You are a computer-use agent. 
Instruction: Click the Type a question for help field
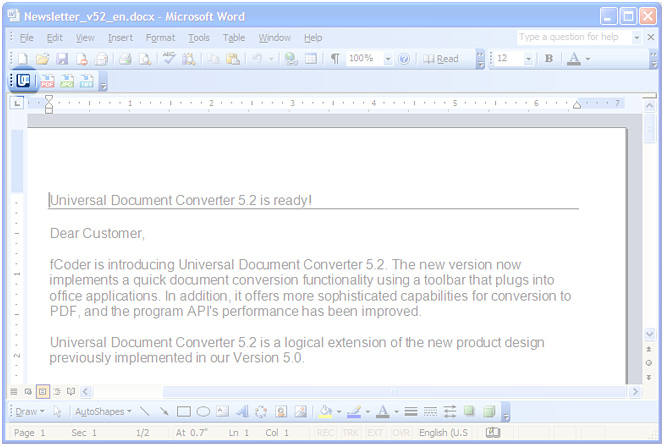[x=574, y=37]
